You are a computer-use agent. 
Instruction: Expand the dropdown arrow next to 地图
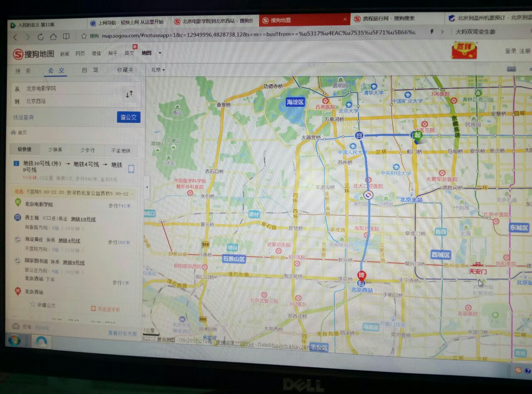click(160, 53)
